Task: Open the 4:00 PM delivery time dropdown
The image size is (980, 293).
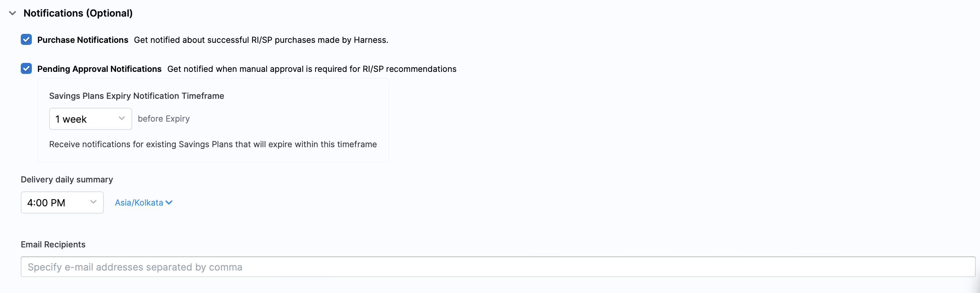Action: [62, 202]
